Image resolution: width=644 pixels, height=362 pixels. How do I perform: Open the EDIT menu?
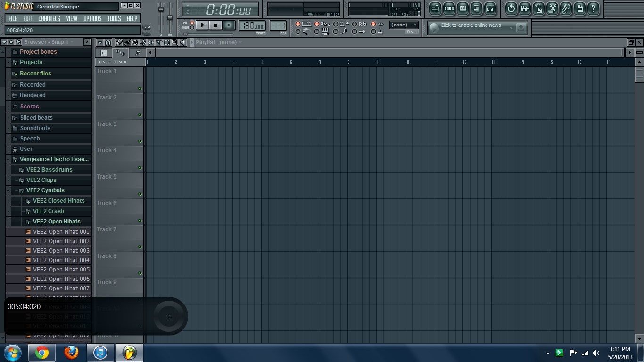(x=28, y=18)
